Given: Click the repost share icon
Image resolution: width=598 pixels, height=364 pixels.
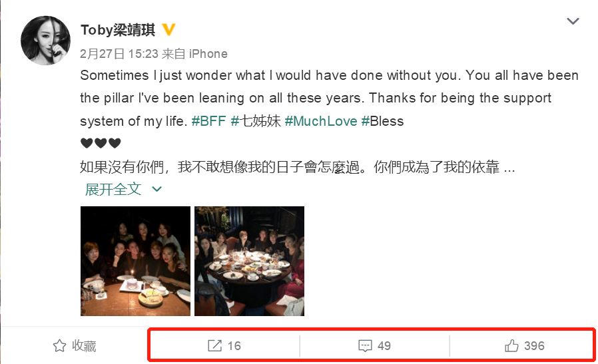Looking at the screenshot, I should coord(214,346).
